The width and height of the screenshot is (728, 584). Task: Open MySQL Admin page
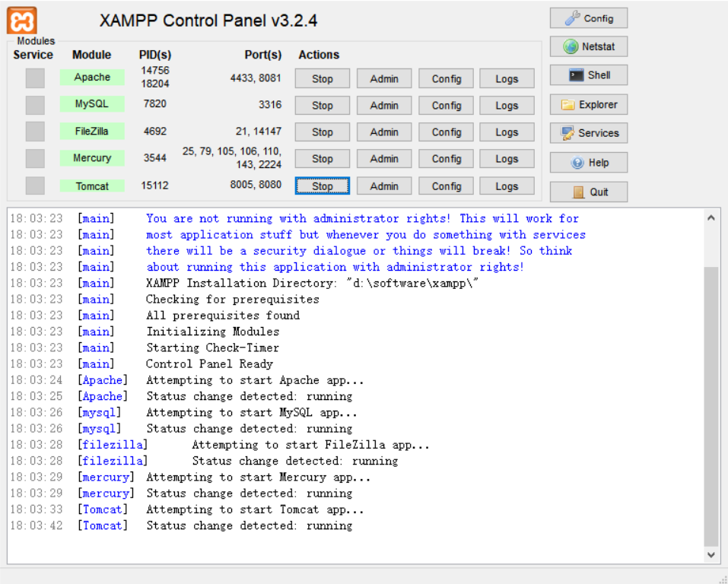[x=384, y=106]
